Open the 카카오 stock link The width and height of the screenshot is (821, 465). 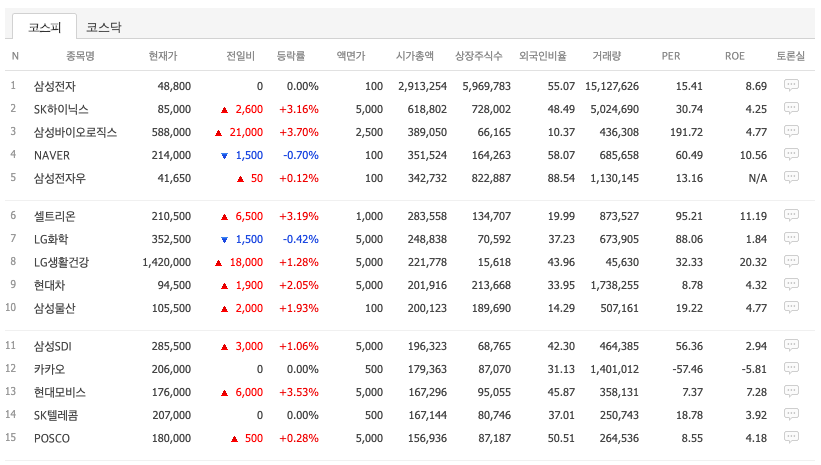pos(49,369)
